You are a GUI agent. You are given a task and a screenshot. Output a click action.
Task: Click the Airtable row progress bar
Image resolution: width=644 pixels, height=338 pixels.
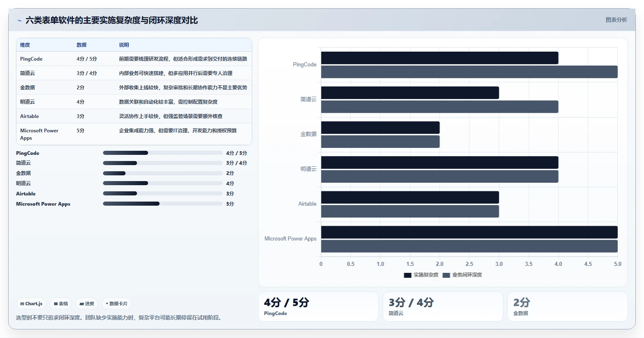point(162,193)
